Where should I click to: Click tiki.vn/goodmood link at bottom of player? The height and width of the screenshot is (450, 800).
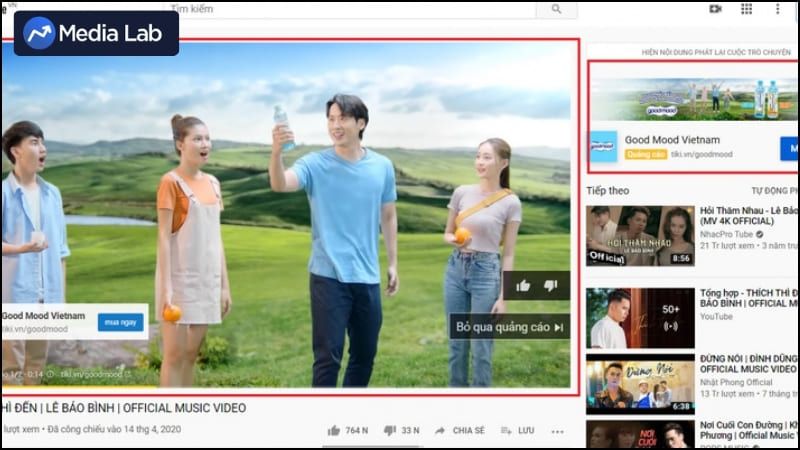pyautogui.click(x=95, y=374)
